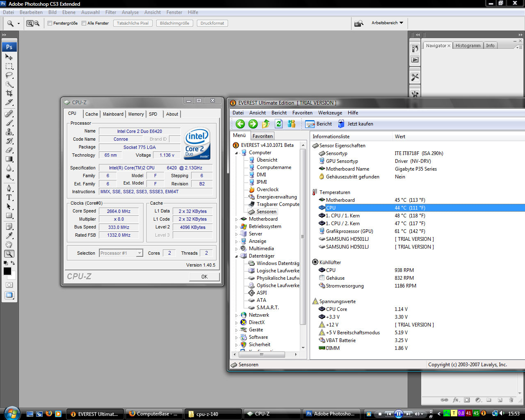Switch to CPU-Z Mainboard tab
The height and width of the screenshot is (420, 525).
[x=113, y=114]
